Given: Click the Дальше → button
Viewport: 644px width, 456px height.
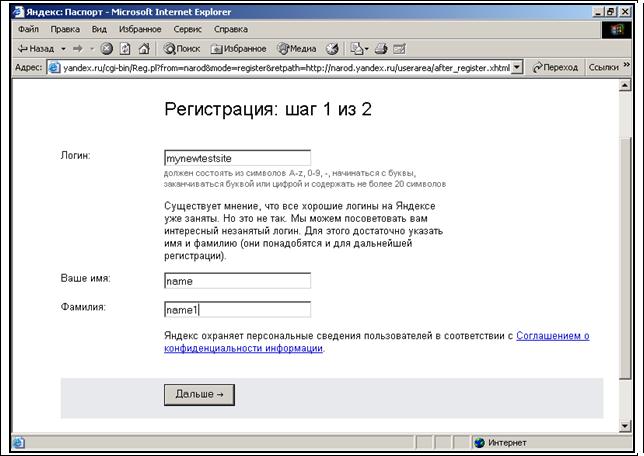Looking at the screenshot, I should coord(199,395).
